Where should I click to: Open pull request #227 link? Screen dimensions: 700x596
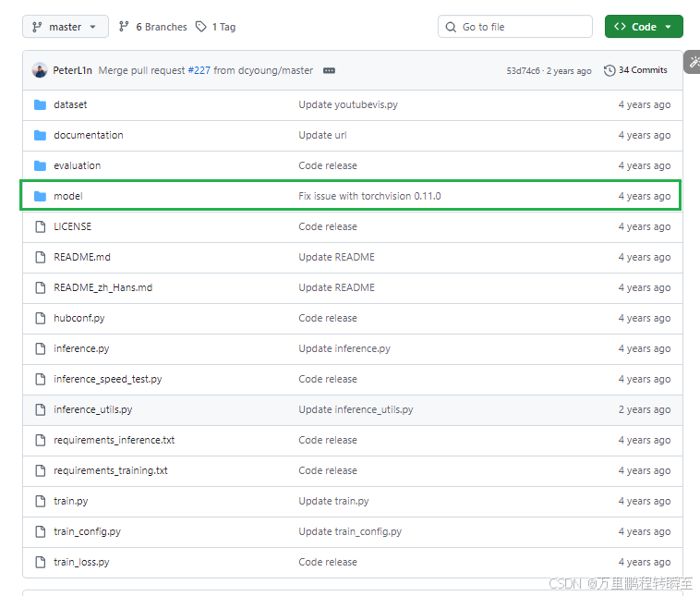tap(199, 70)
